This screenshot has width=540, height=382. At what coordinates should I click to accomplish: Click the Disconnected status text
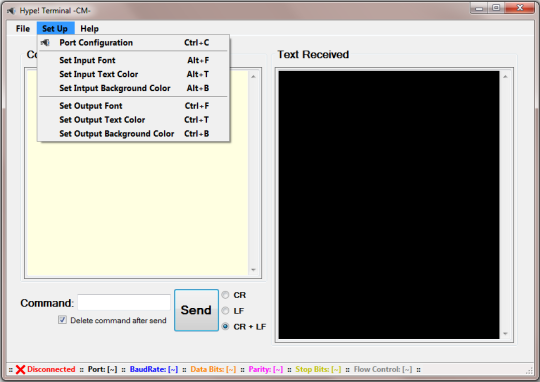(51, 369)
